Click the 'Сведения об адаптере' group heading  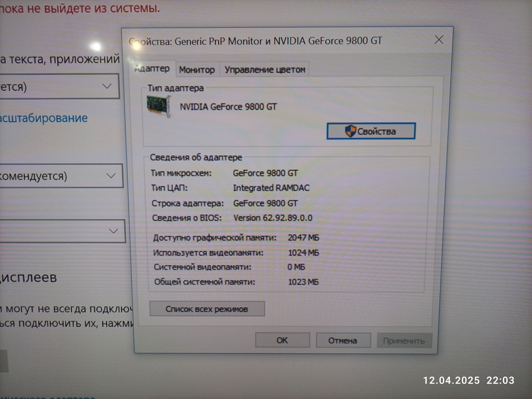click(196, 157)
